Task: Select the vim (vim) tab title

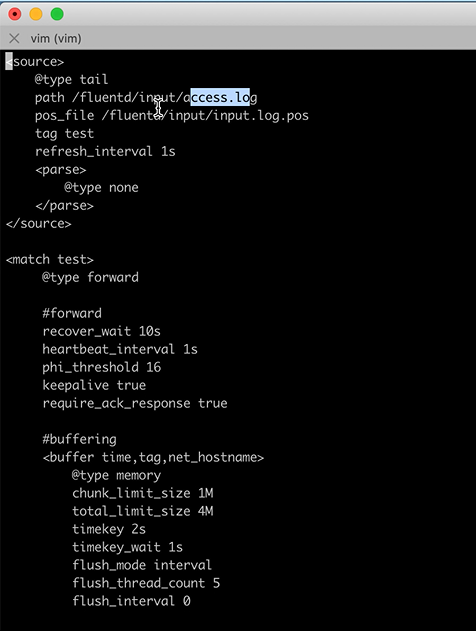Action: click(56, 39)
